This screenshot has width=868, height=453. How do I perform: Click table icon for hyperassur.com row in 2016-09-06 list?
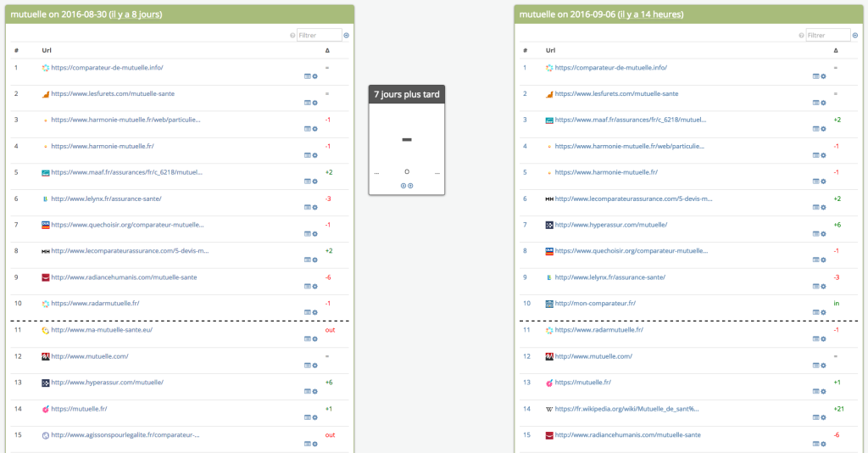pyautogui.click(x=816, y=233)
